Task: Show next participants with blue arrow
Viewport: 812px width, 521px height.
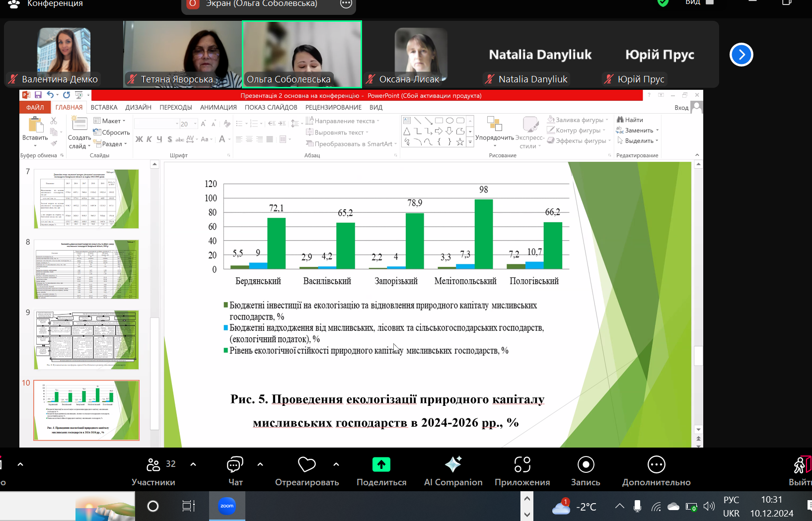Action: pos(741,55)
